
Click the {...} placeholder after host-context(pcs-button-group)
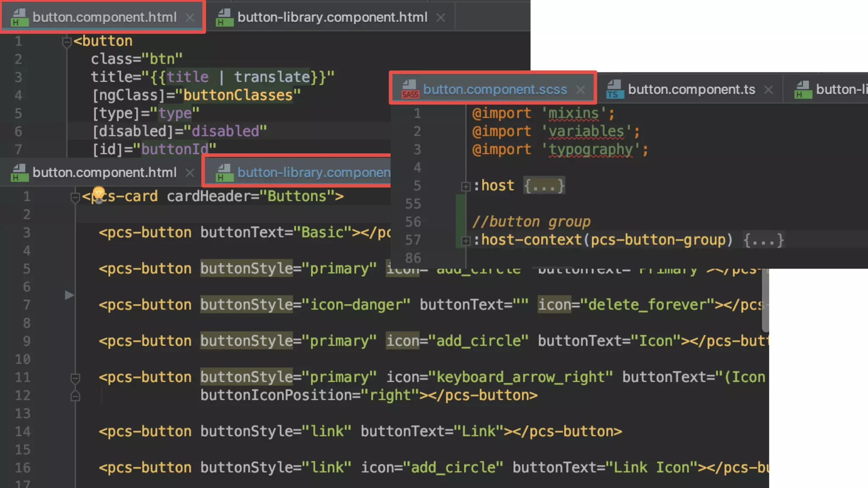[763, 240]
